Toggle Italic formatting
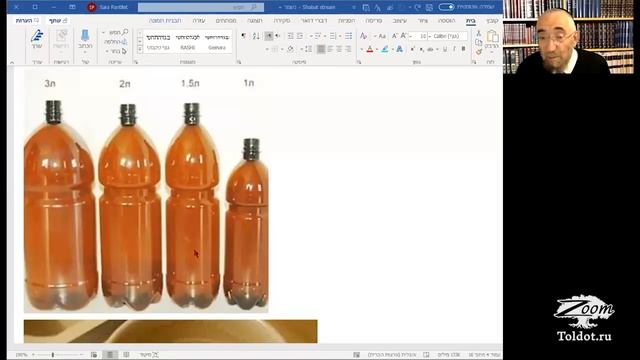The height and width of the screenshot is (360, 640). click(454, 49)
